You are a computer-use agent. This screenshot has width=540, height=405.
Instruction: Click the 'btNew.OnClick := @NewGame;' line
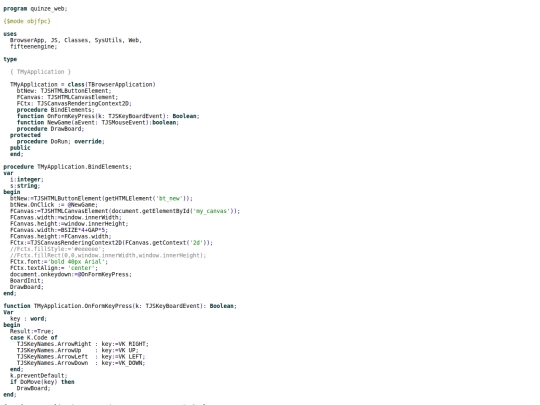pos(54,205)
